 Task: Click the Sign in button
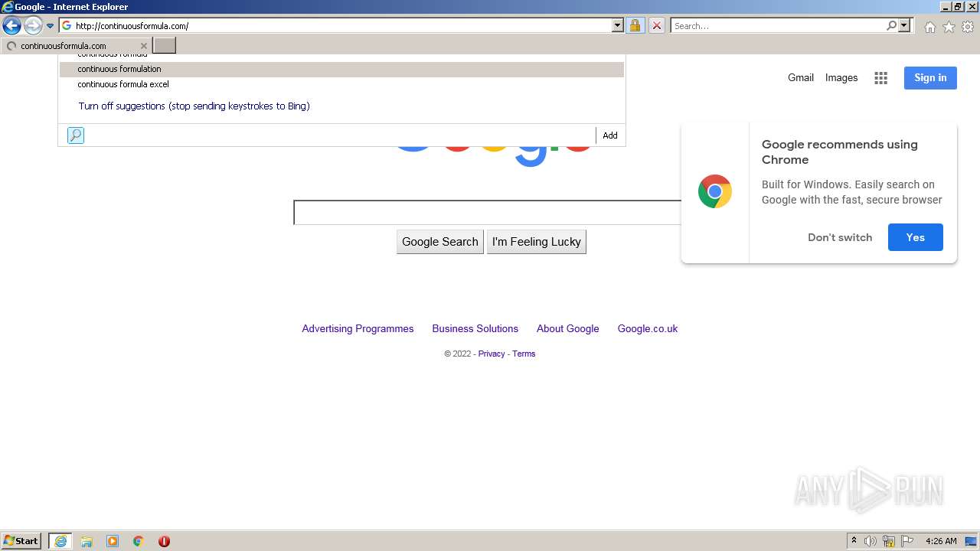(930, 77)
